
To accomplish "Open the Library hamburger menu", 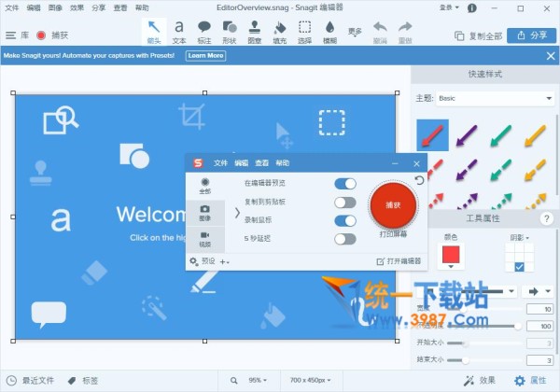I will [x=10, y=35].
